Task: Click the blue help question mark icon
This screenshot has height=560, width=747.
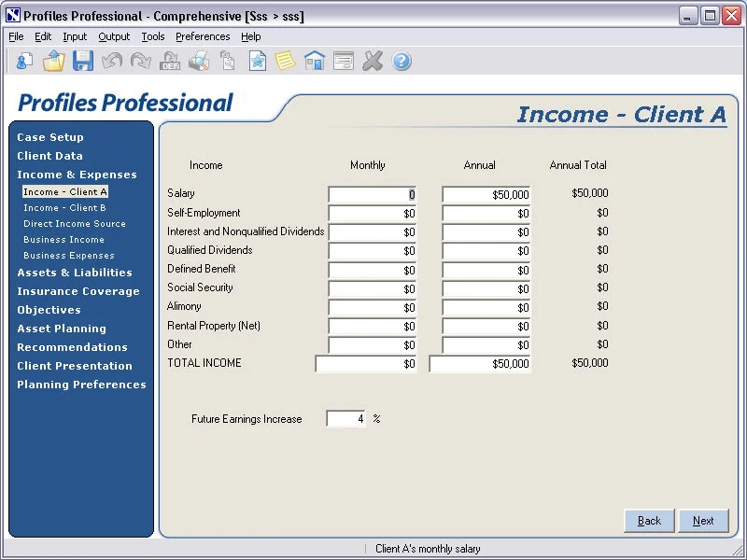Action: tap(402, 61)
